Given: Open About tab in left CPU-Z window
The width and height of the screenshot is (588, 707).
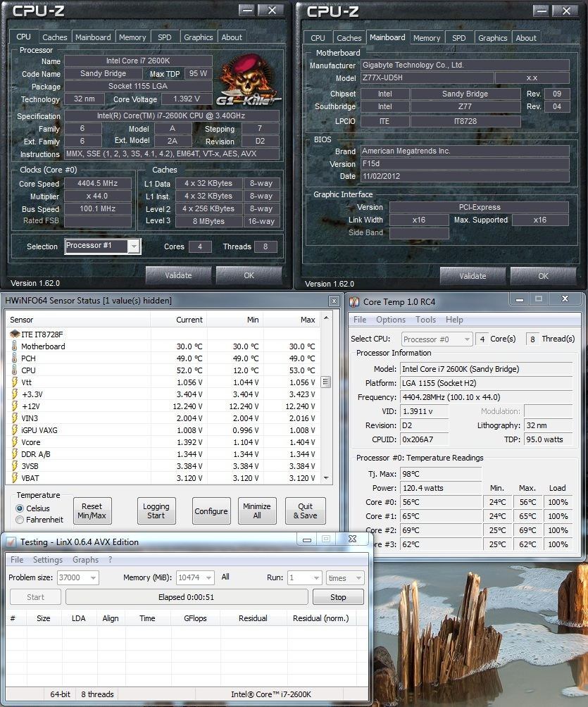Looking at the screenshot, I should click(x=231, y=37).
